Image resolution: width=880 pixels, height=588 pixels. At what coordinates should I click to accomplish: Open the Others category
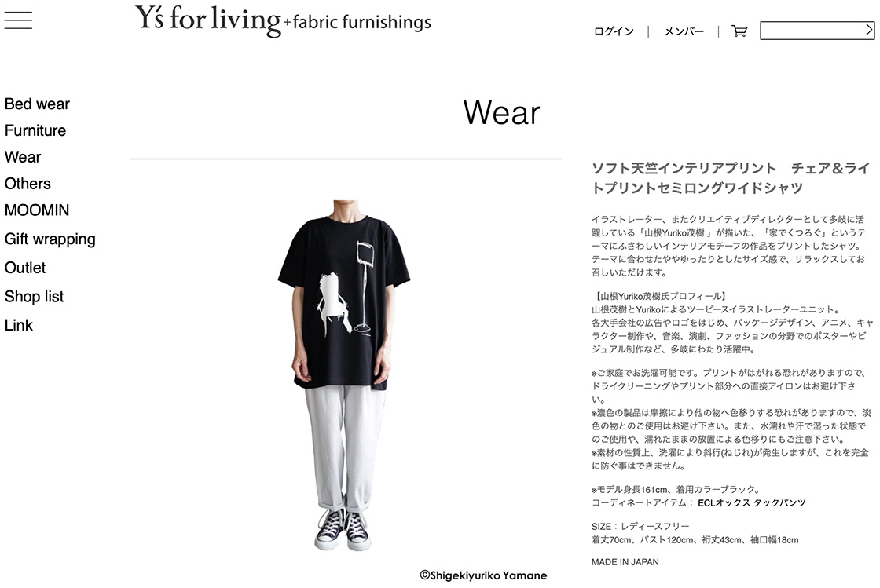[27, 184]
